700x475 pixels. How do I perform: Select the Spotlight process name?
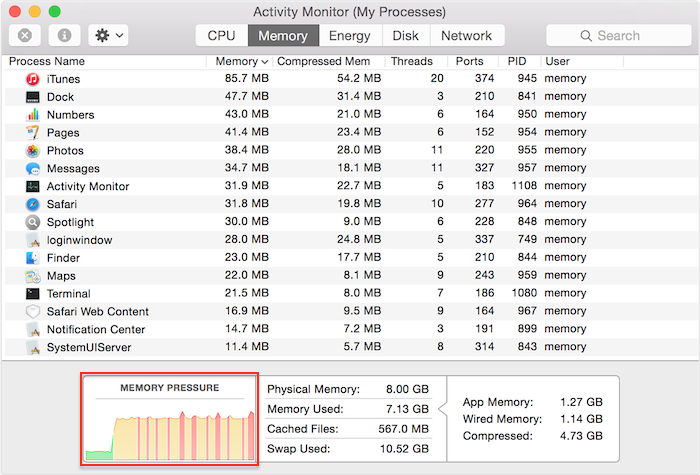click(71, 222)
